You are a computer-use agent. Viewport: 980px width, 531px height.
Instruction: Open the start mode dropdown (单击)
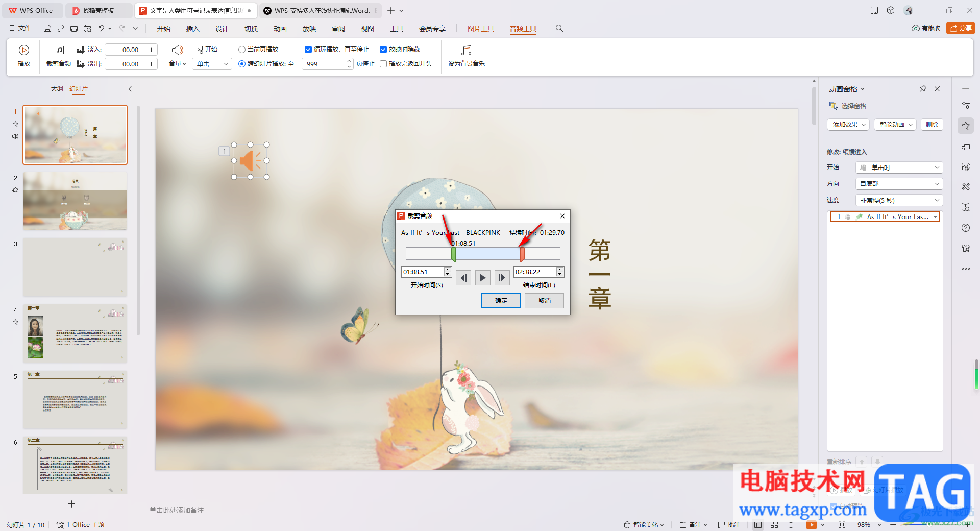point(212,64)
